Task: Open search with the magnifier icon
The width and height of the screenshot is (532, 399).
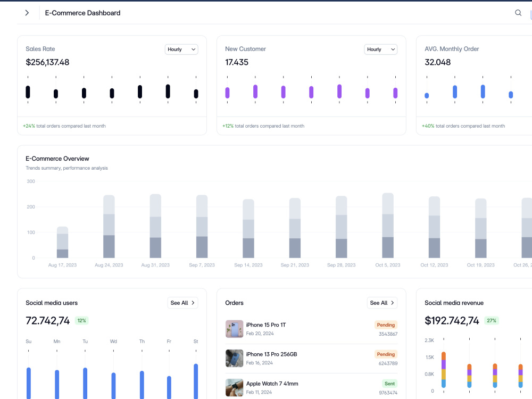Action: tap(518, 13)
